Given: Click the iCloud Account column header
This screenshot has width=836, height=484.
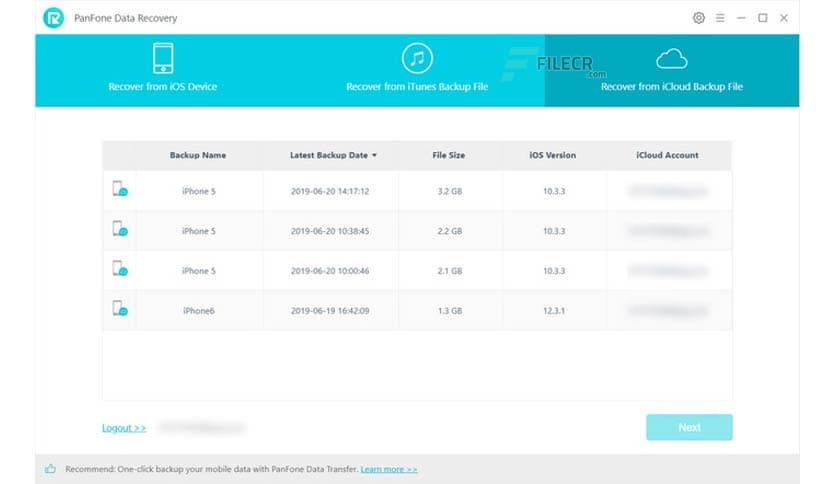Looking at the screenshot, I should 667,155.
